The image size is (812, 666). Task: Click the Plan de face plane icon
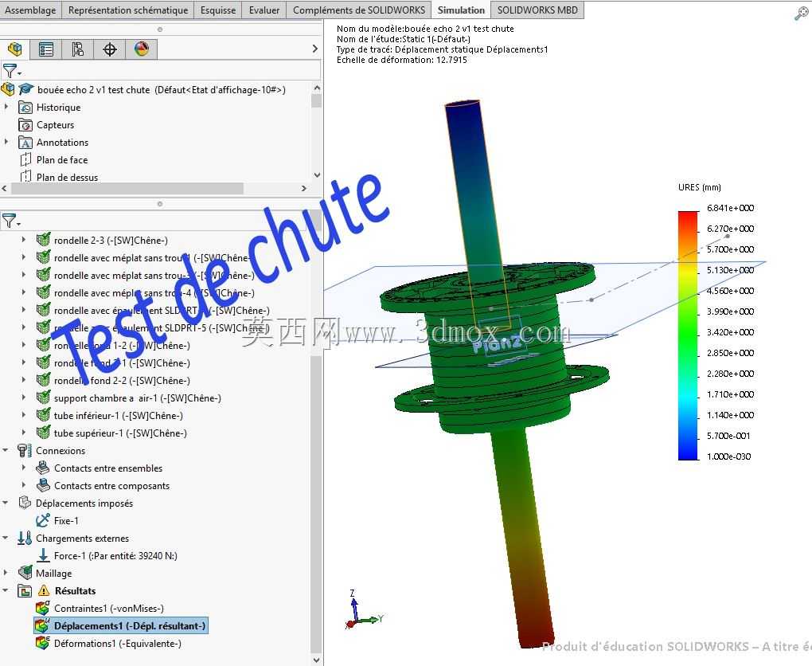pos(25,159)
